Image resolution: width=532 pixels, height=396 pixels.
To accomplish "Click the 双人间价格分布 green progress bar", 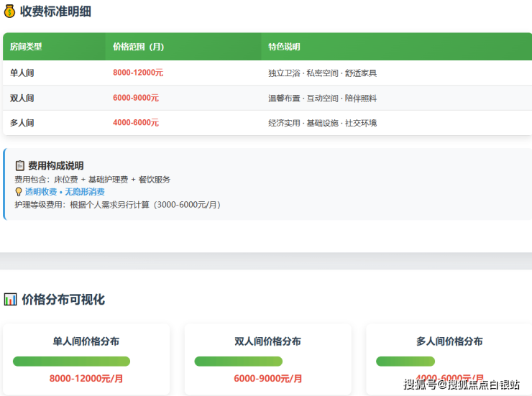I will [x=238, y=362].
